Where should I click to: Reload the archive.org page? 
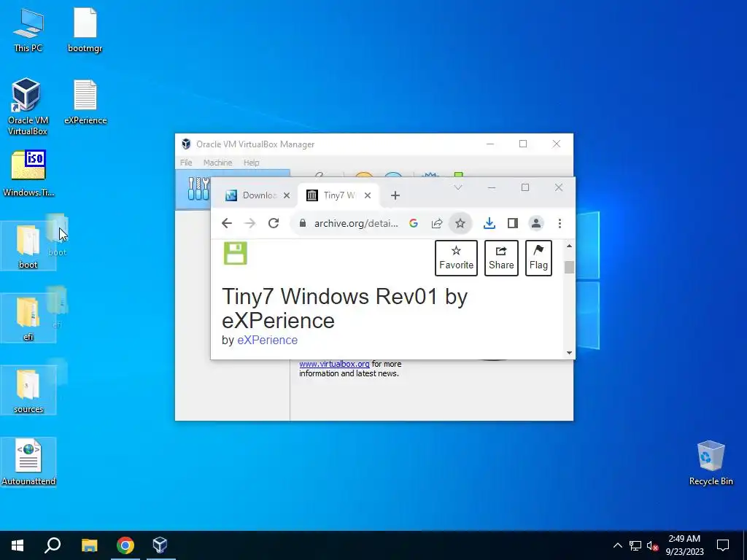pyautogui.click(x=274, y=223)
